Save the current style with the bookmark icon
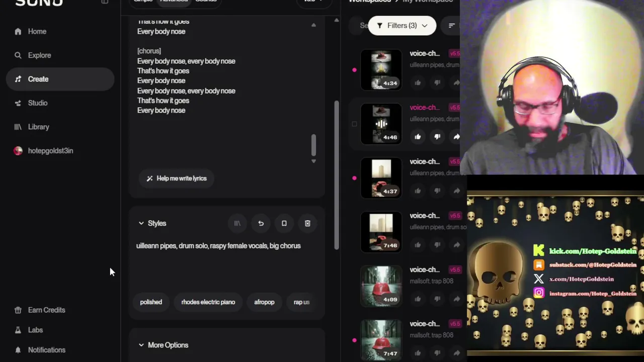This screenshot has width=644, height=362. coord(284,223)
